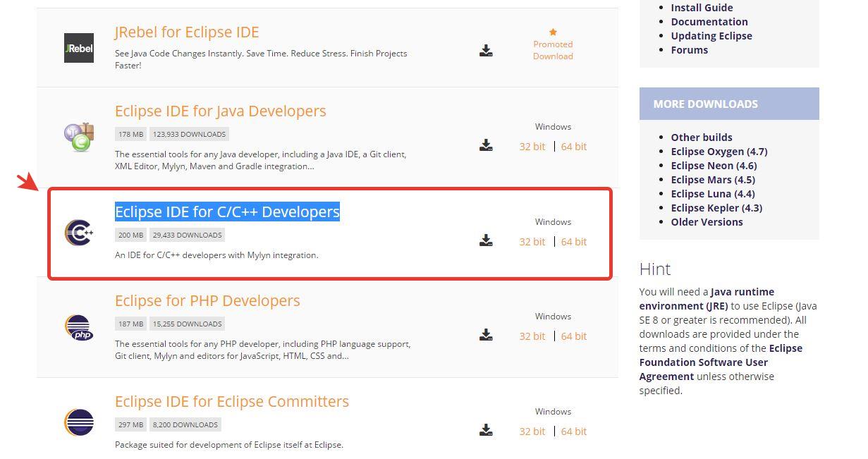Viewport: 868px width, 459px height.
Task: Click the download icon for JRebel
Action: [486, 51]
